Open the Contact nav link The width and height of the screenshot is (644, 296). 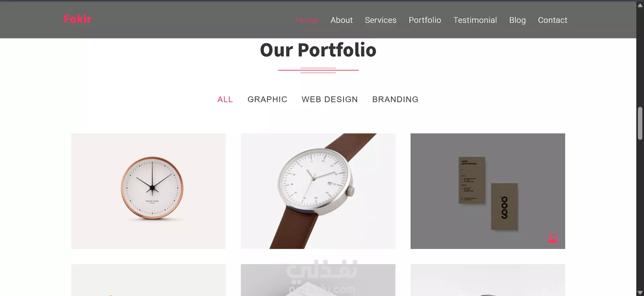(x=553, y=20)
